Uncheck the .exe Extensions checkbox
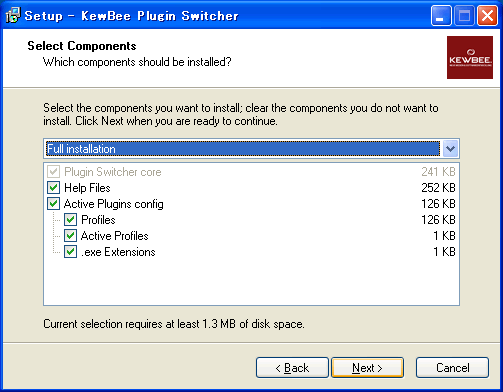Screen dimensions: 503x392 pos(70,252)
